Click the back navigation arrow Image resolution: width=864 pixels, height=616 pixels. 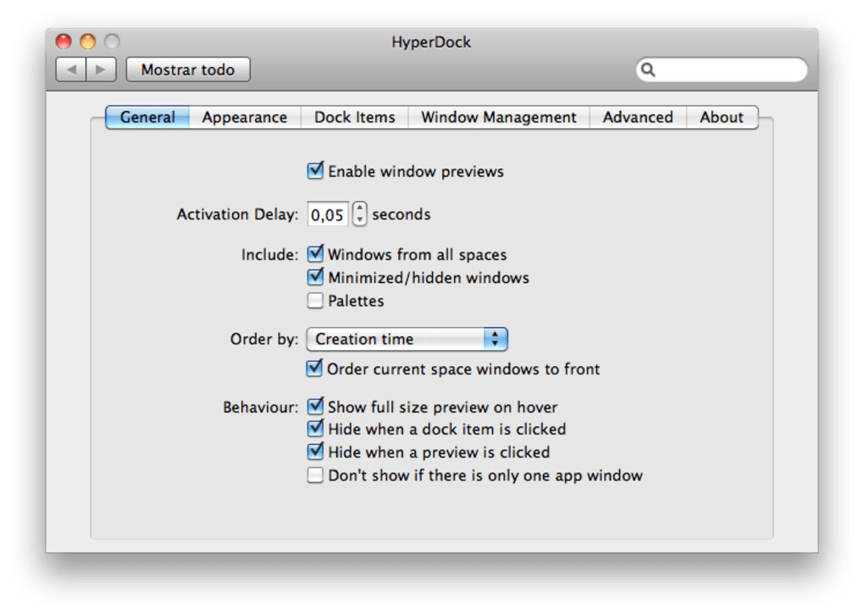71,69
